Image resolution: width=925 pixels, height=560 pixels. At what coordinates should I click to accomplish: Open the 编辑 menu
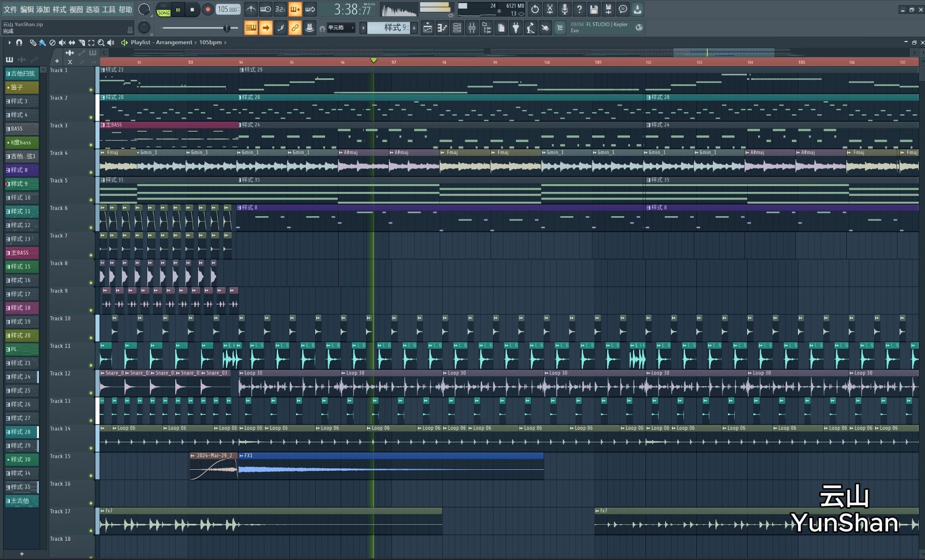click(27, 9)
